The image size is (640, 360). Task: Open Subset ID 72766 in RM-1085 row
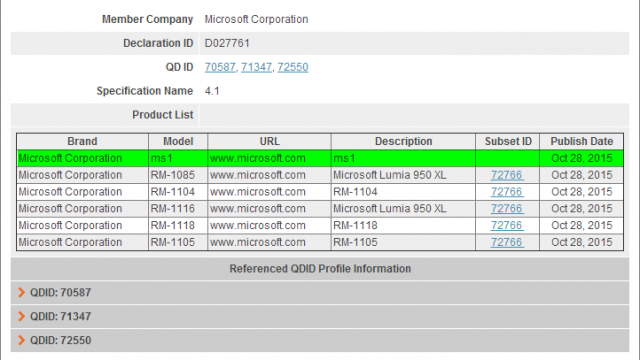[507, 175]
